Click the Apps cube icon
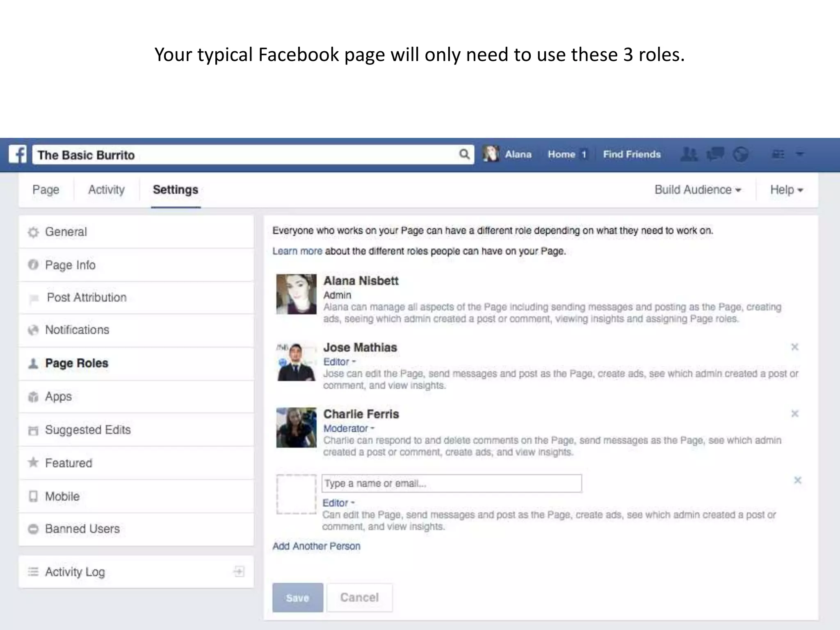840x630 pixels. 33,397
